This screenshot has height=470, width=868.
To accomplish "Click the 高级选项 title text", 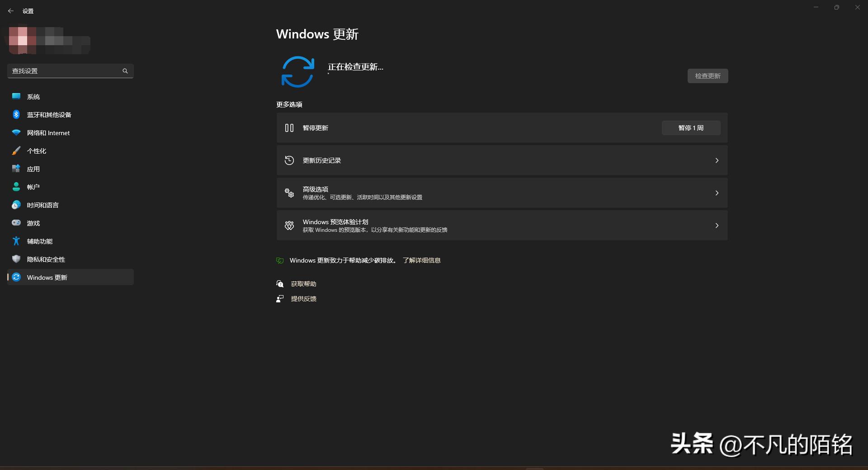I will tap(315, 189).
